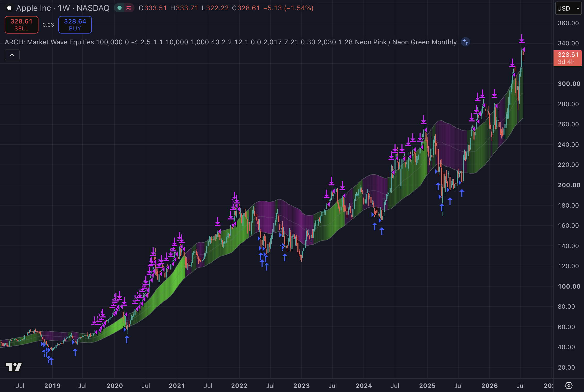The image size is (584, 392).
Task: Click the −5.13 (−1.54%) change value
Action: [288, 8]
